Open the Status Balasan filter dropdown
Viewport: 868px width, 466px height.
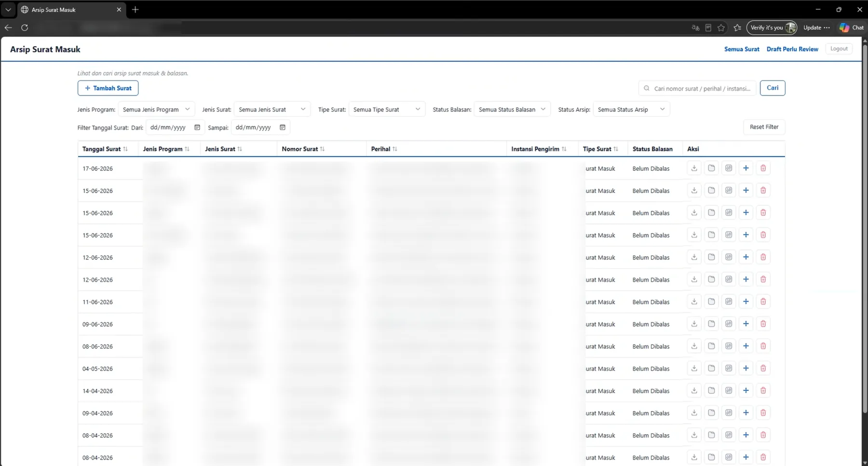(x=512, y=110)
